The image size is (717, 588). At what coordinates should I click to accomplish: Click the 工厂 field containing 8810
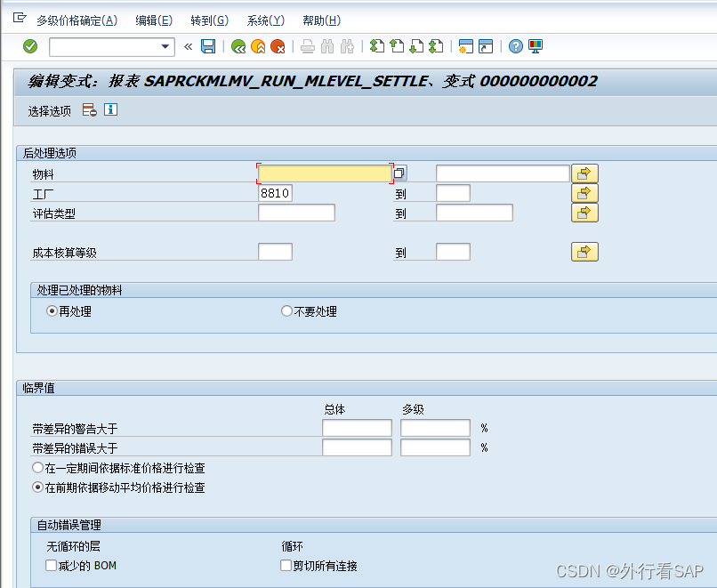click(275, 193)
